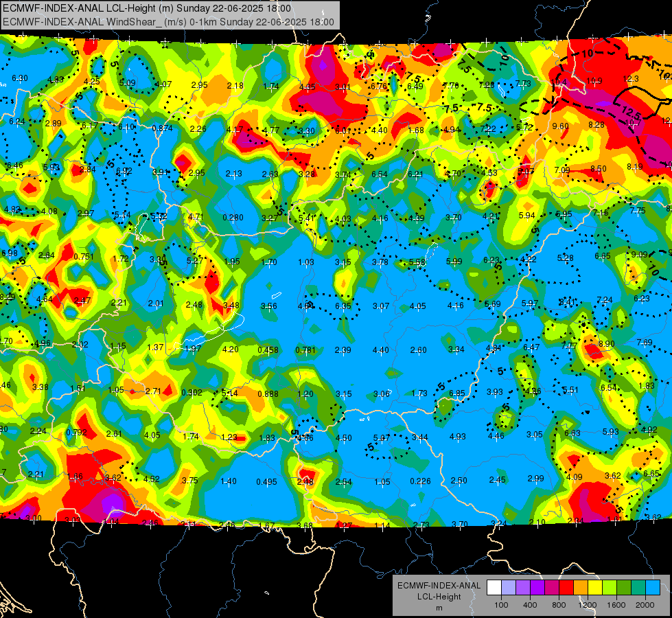Click the grid value 0.280
Screen dimensions: 672x618
pos(233,218)
